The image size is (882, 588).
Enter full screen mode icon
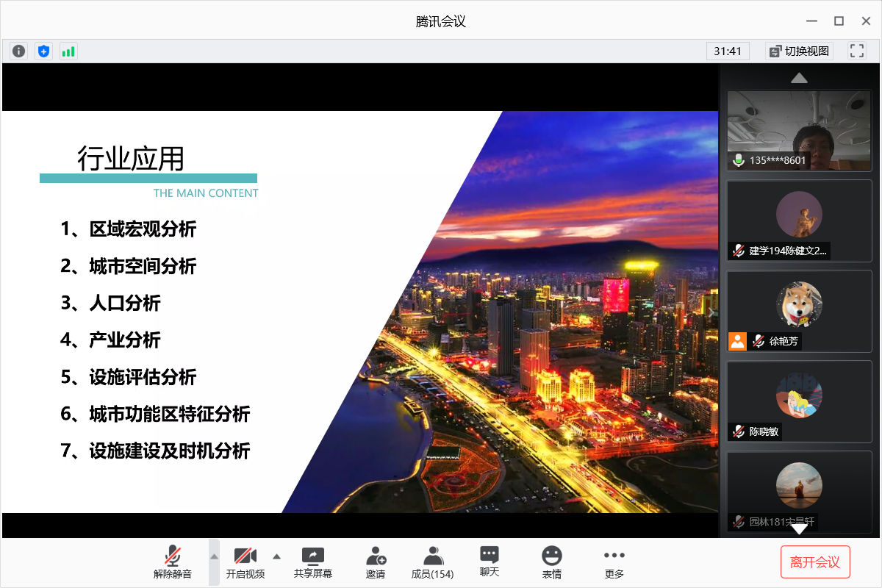tap(856, 51)
